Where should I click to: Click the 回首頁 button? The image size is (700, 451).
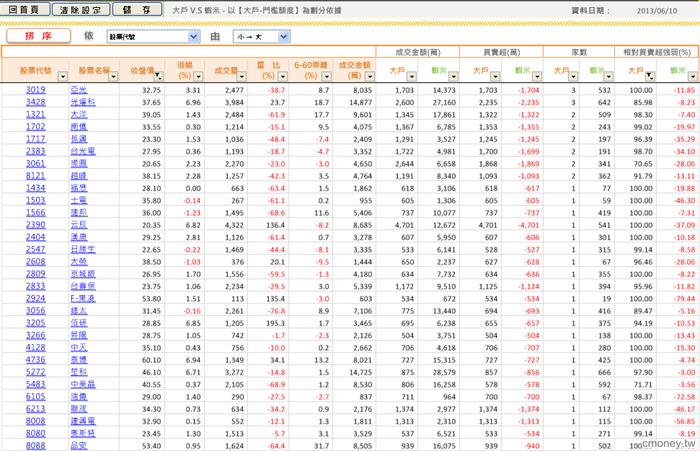(x=25, y=9)
